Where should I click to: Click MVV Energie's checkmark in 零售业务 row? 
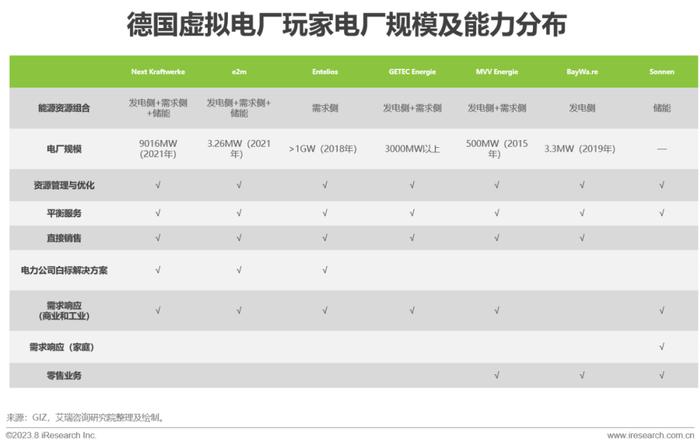497,375
